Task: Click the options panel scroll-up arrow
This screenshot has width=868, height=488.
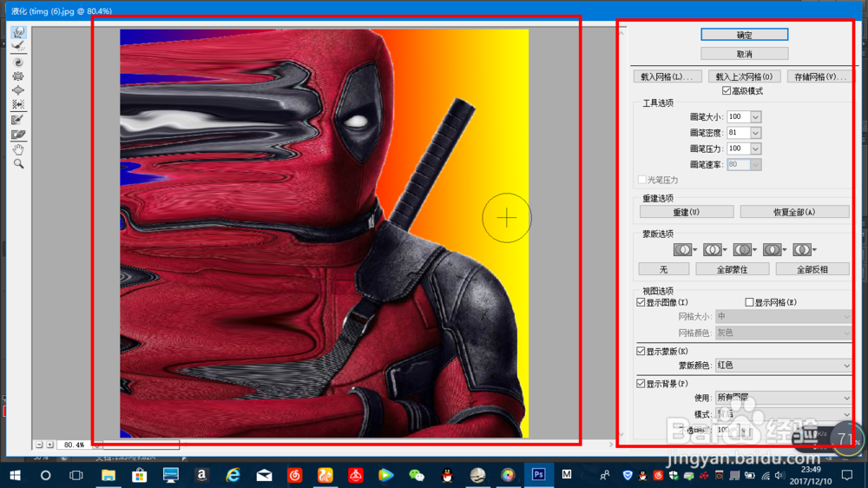Action: coord(621,33)
